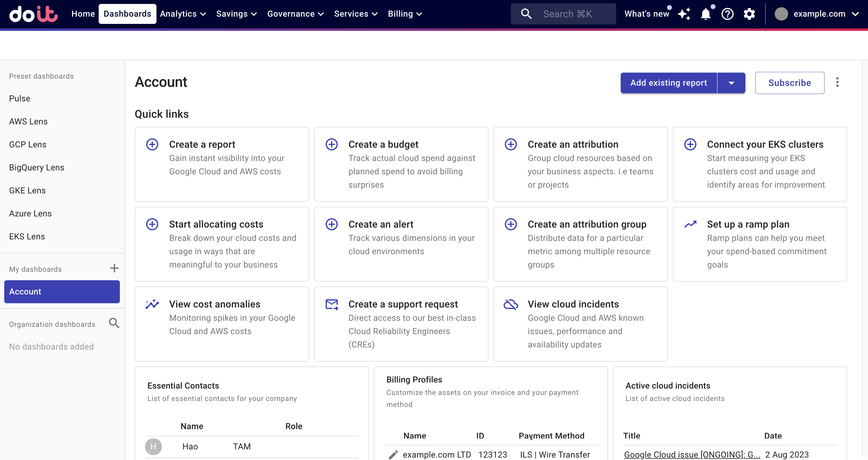Open the GKE Lens dashboard
Screen dimensions: 868x460
coord(27,190)
